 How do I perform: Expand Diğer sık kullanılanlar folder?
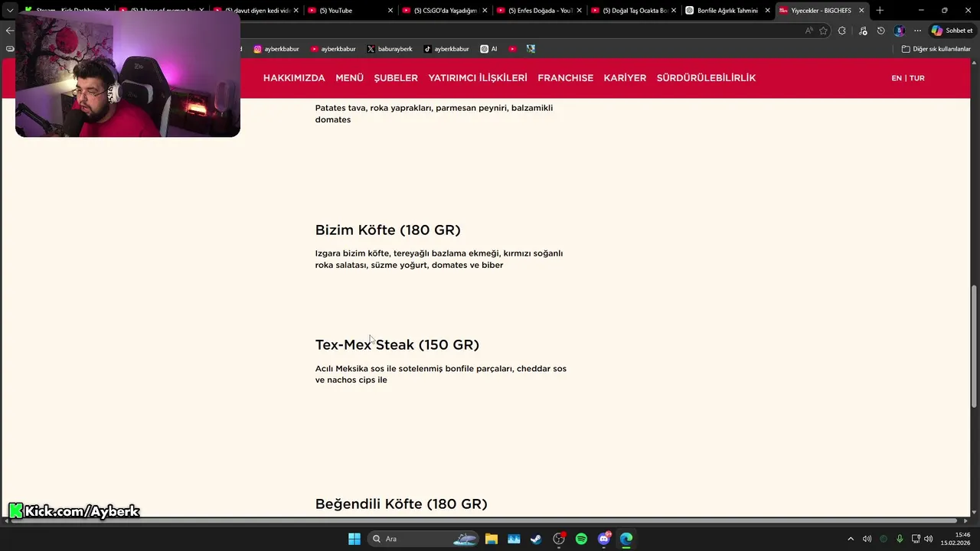(x=936, y=49)
